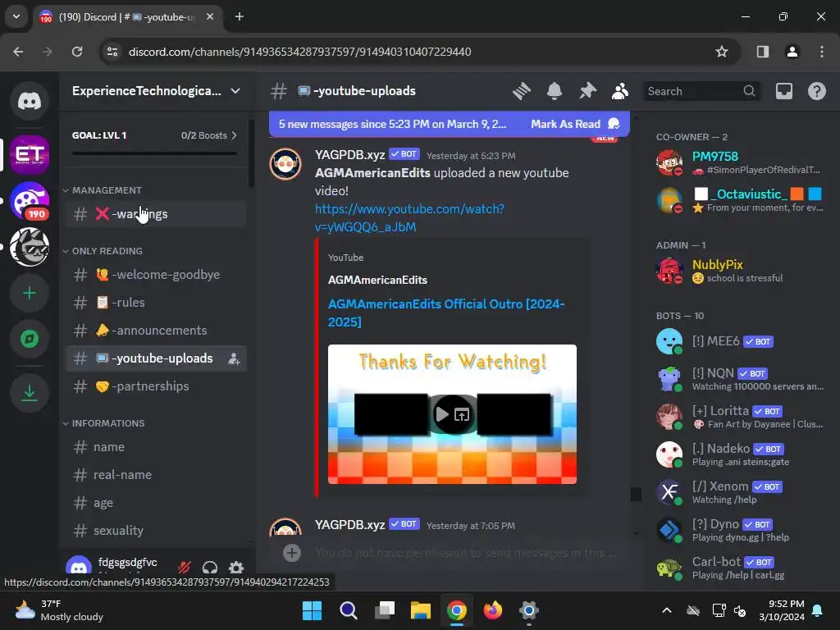This screenshot has height=630, width=840.
Task: Click Mark As Read button
Action: [575, 125]
